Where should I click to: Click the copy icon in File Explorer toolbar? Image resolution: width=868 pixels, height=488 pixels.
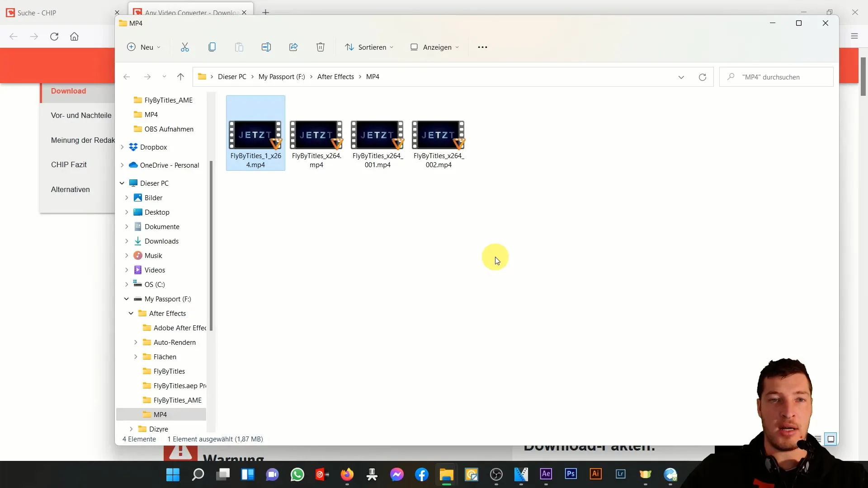click(x=212, y=47)
